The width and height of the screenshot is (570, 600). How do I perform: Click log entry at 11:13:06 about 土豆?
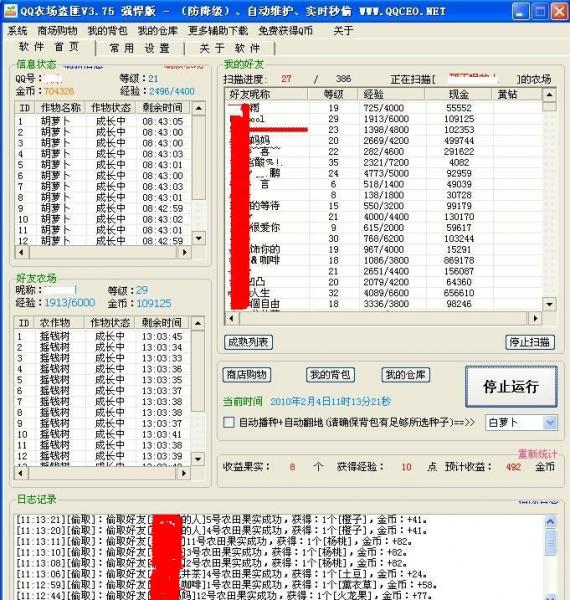pyautogui.click(x=222, y=574)
